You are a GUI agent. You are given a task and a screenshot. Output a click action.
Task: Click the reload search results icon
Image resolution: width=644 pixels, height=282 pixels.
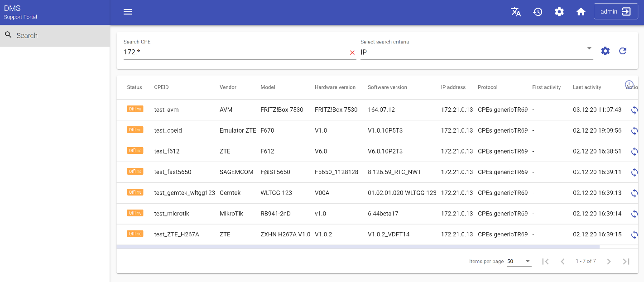pos(623,51)
